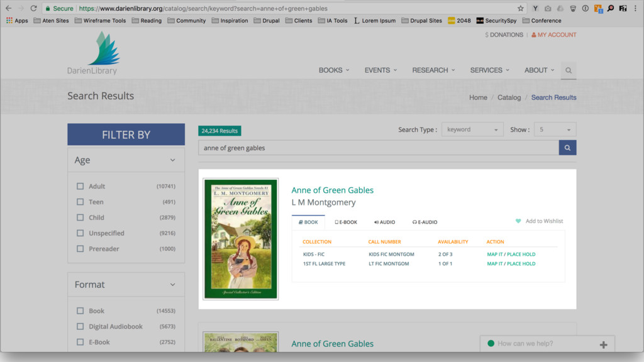Open the Drupal bookmark folder
644x362 pixels.
[x=267, y=21]
